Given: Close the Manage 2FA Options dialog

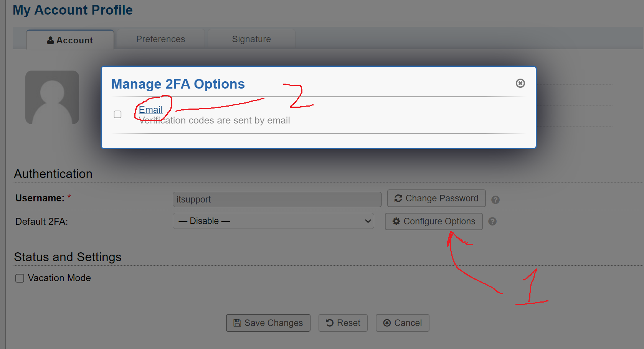Looking at the screenshot, I should coord(520,83).
